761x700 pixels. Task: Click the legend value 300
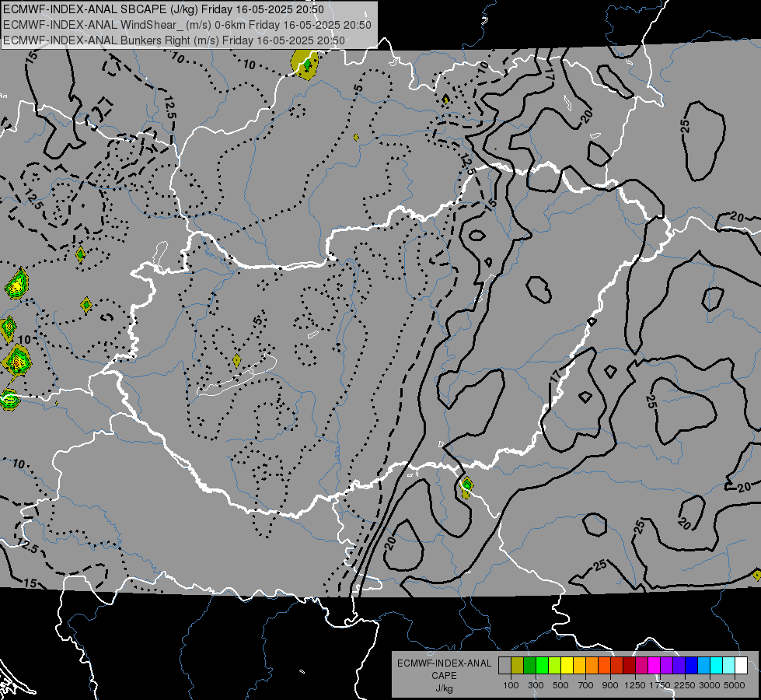point(536,685)
